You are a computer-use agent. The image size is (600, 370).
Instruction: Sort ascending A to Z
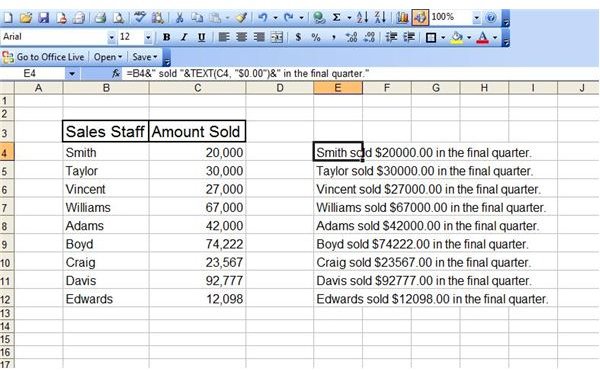[x=362, y=18]
